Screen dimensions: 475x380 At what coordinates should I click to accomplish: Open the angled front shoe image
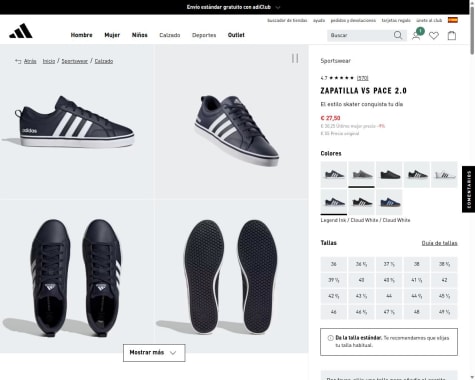click(x=232, y=122)
